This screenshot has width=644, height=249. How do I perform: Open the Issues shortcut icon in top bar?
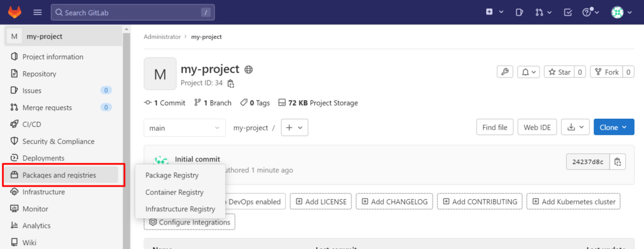pyautogui.click(x=519, y=13)
